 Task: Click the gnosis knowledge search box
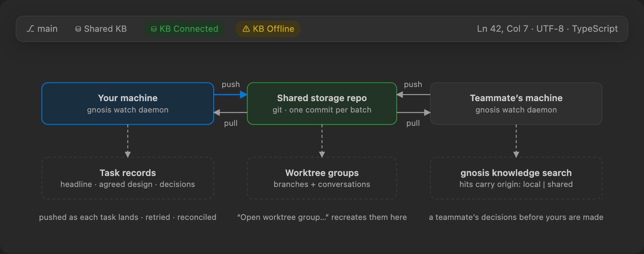click(516, 178)
